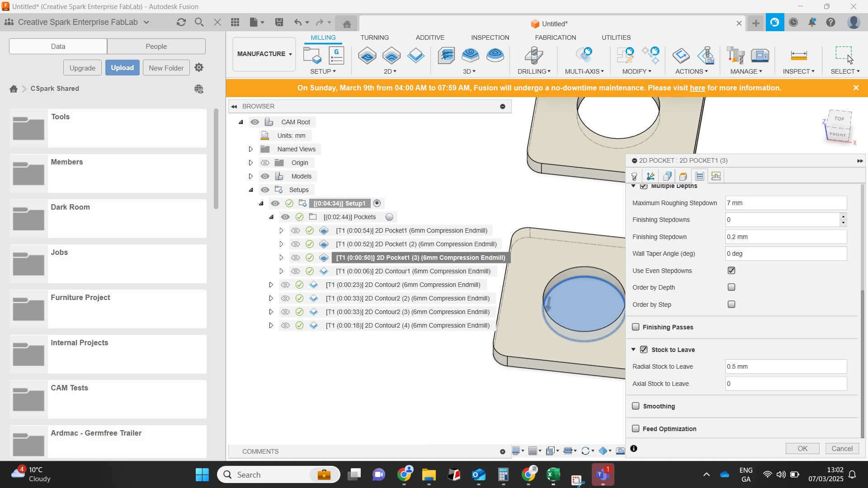
Task: Select the 2D Pocket toolbar icon
Action: click(x=392, y=56)
